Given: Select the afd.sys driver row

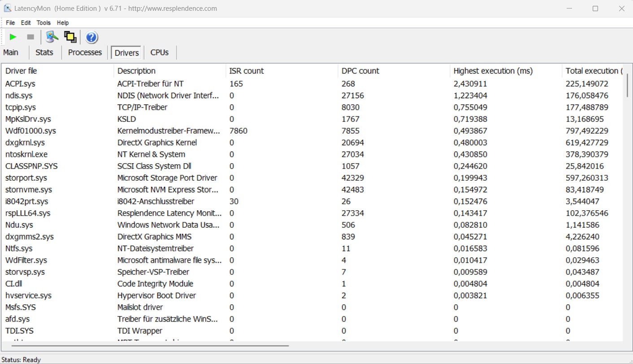Looking at the screenshot, I should coord(312,319).
